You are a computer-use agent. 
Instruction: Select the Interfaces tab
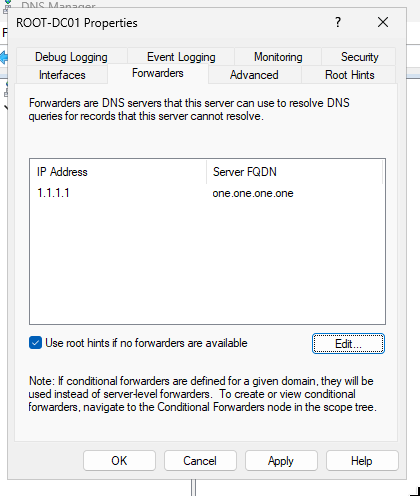click(62, 75)
